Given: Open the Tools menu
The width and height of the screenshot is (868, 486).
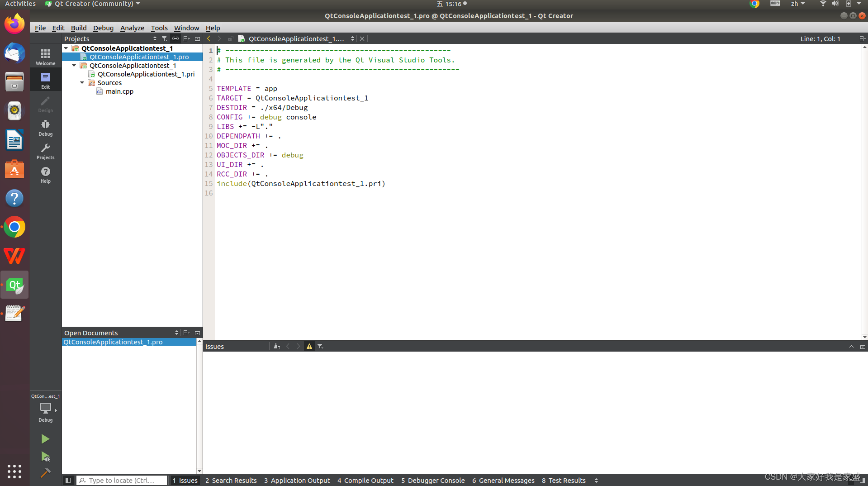Looking at the screenshot, I should click(x=159, y=28).
